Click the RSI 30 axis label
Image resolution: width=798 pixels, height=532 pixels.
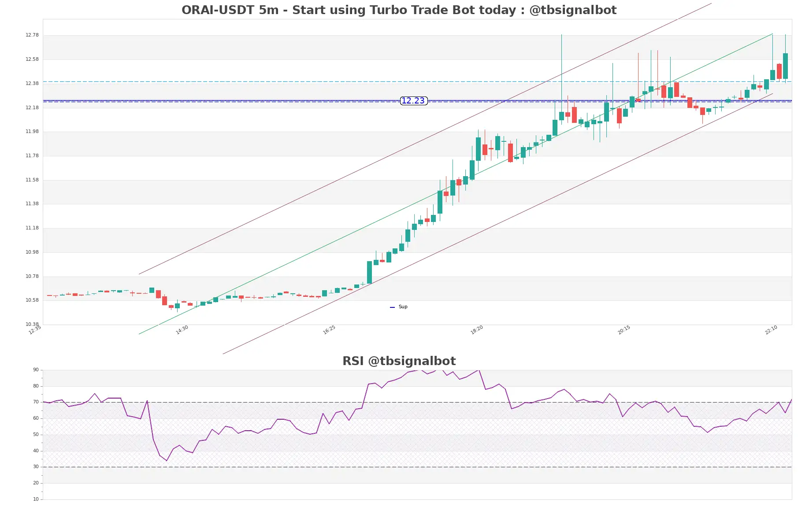pyautogui.click(x=36, y=467)
